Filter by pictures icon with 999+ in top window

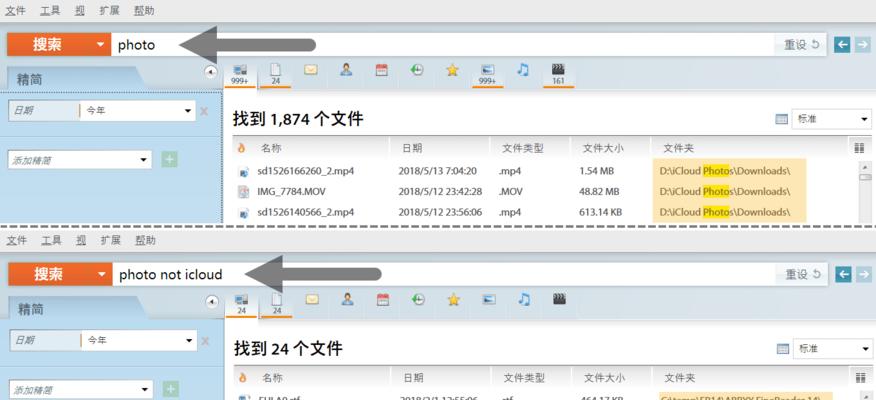488,74
